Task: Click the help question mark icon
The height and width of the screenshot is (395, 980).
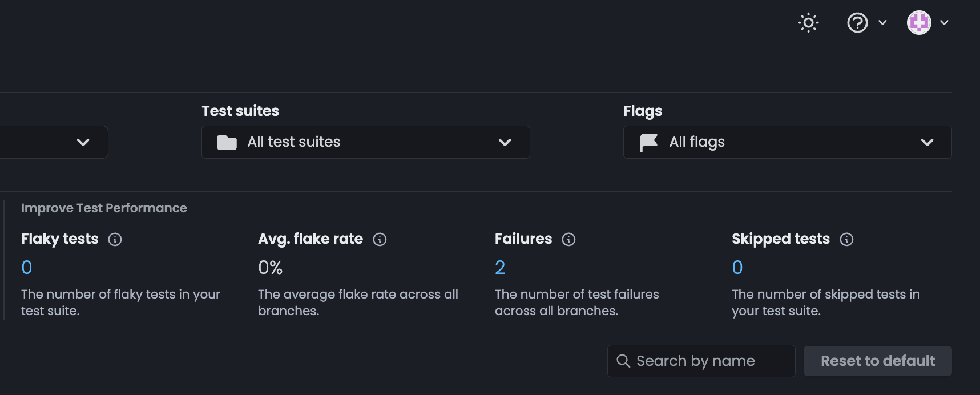Action: pyautogui.click(x=857, y=23)
